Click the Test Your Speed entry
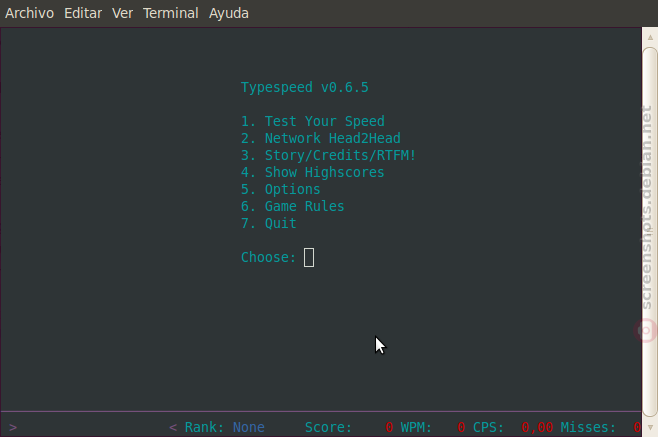Image resolution: width=658 pixels, height=437 pixels. point(313,121)
